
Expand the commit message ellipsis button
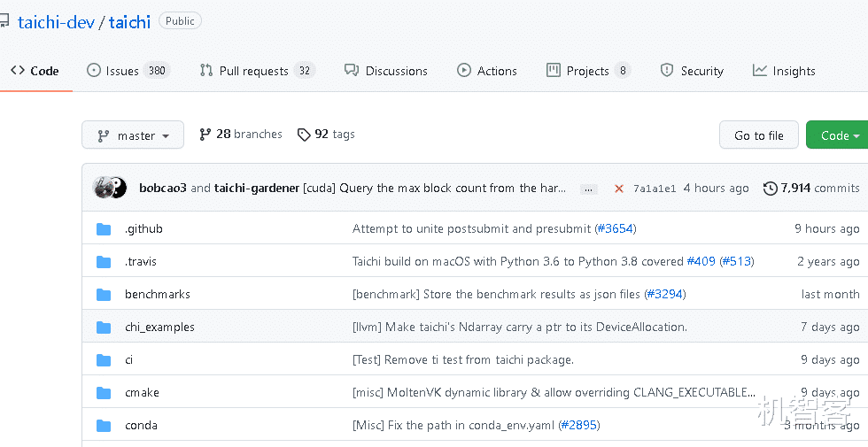(588, 189)
